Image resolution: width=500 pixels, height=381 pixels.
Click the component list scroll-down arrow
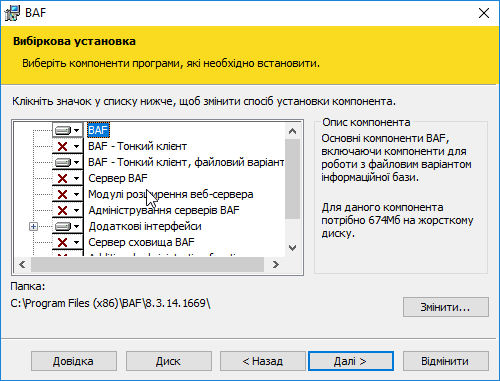(x=293, y=248)
